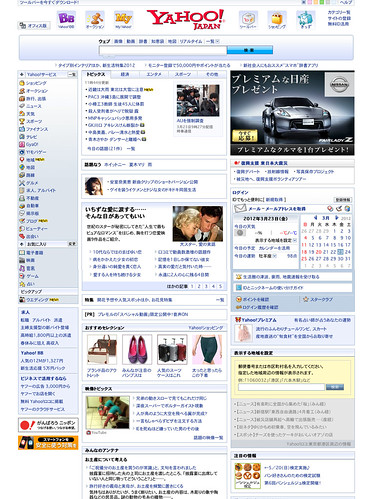Click GyaO! icon in services sidebar
This screenshot has height=499, width=375.
(x=22, y=144)
